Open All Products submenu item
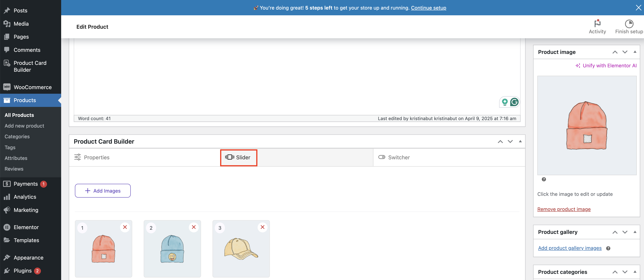Image resolution: width=644 pixels, height=280 pixels. (x=19, y=115)
